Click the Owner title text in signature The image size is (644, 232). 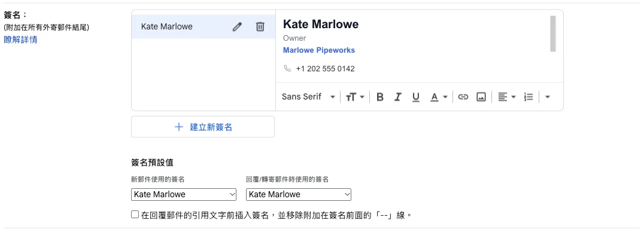[294, 38]
